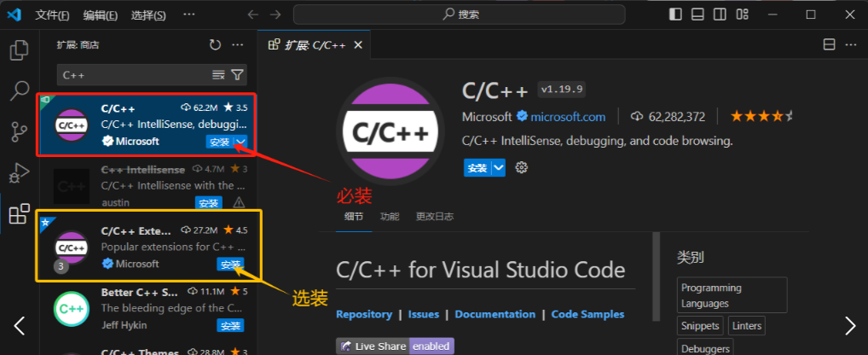
Task: Go to previous image with left arrow
Action: 20,326
